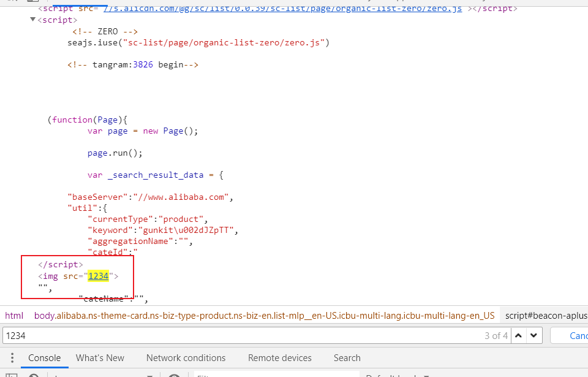Click the "util":{ line

click(88, 208)
